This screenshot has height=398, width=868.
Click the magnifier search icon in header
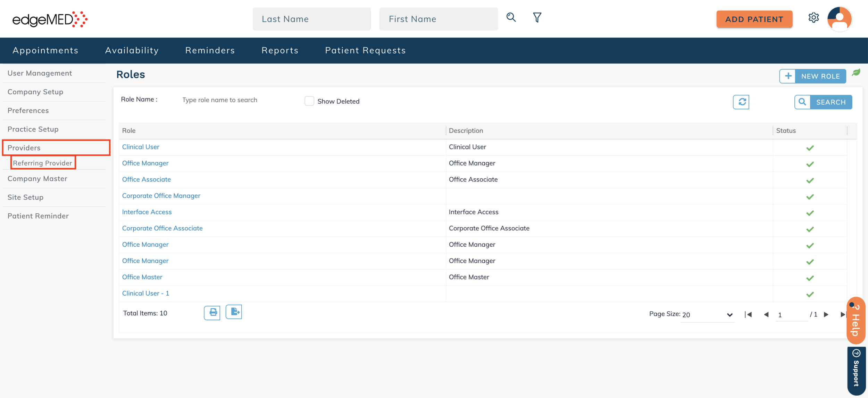(511, 17)
